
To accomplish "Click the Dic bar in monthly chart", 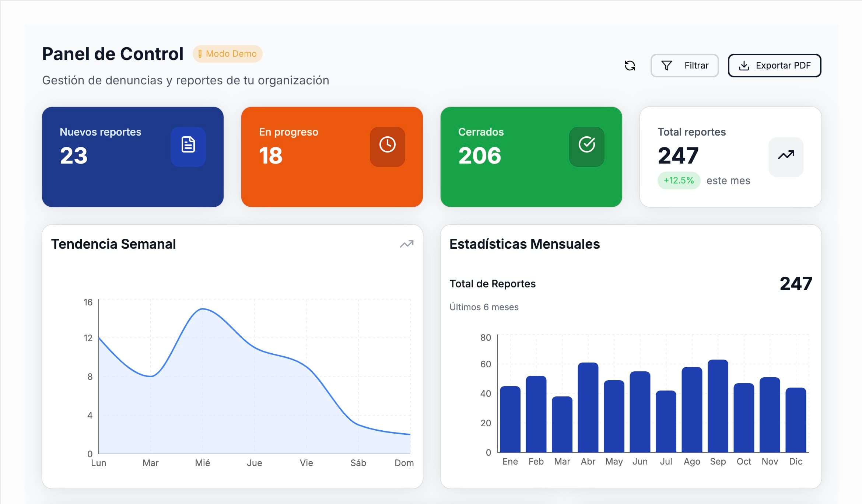I will (x=796, y=419).
